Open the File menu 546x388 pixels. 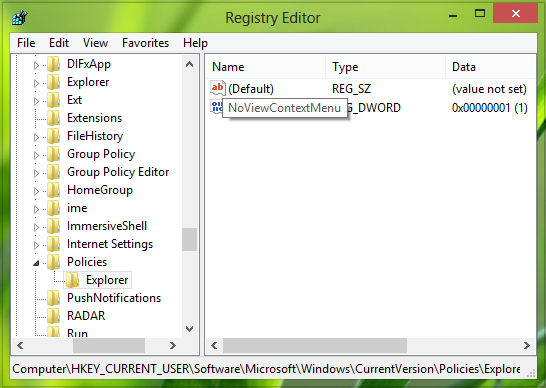(x=26, y=43)
